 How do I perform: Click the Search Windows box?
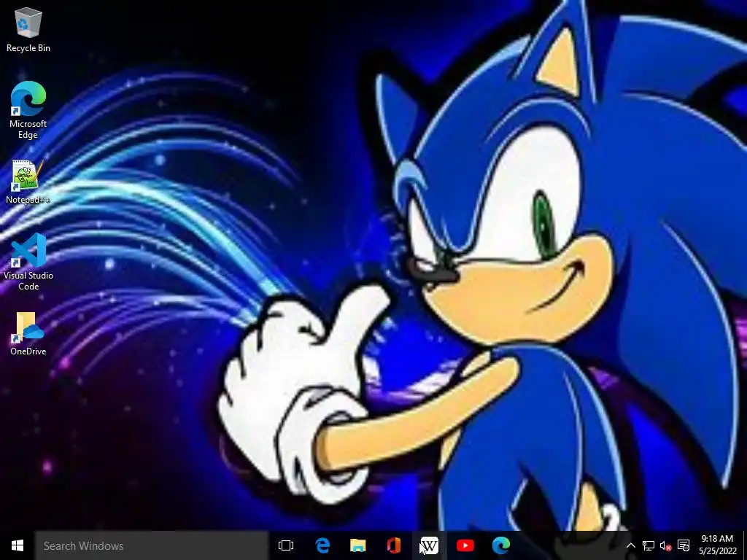pos(152,545)
